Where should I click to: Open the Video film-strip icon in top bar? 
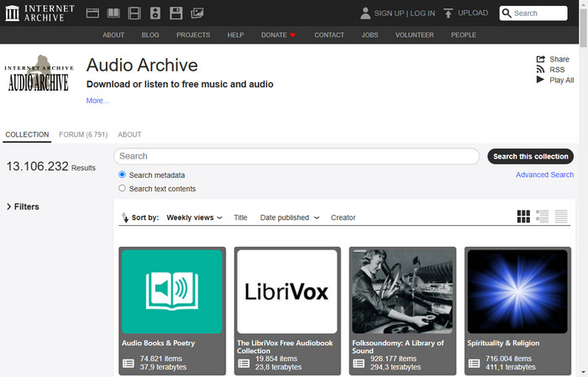point(134,13)
